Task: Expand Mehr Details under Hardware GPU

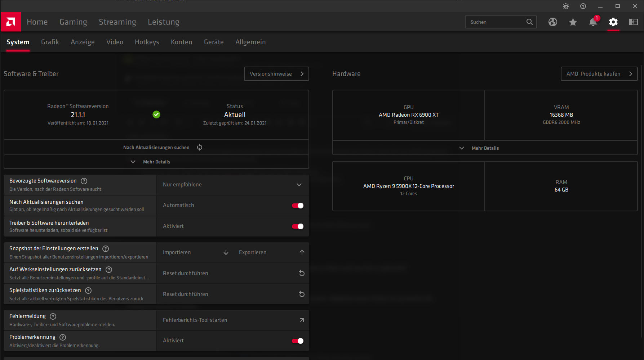Action: 485,148
